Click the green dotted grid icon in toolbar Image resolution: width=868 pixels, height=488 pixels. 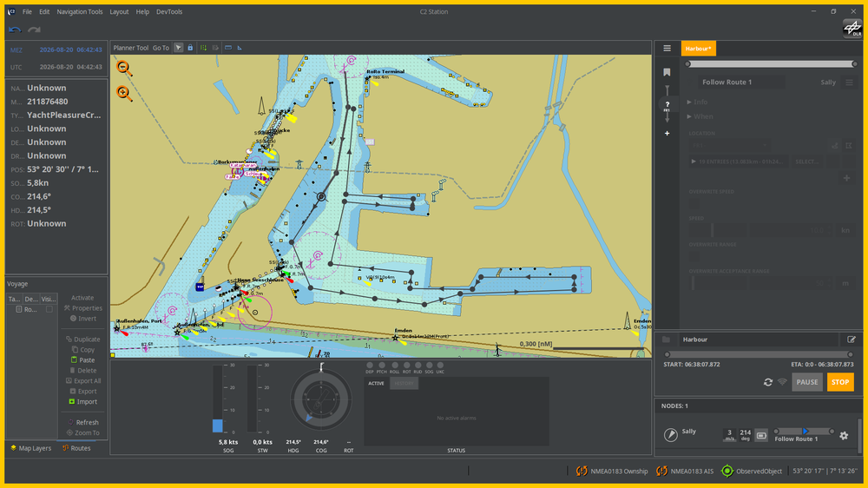(x=203, y=48)
